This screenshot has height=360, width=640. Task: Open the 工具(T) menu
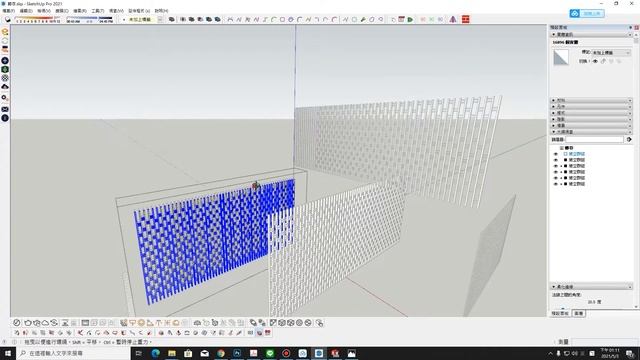point(98,11)
